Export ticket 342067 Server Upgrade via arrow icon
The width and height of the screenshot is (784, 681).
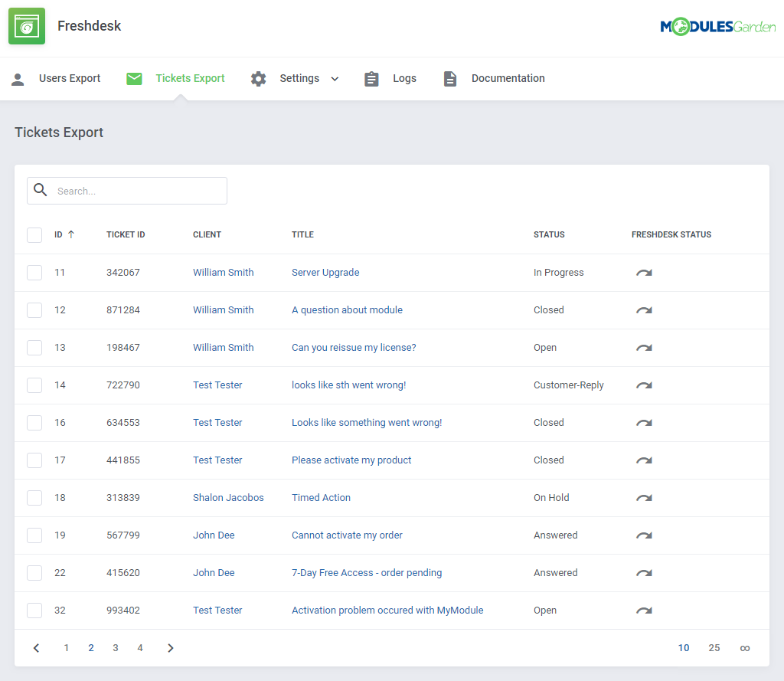coord(644,273)
